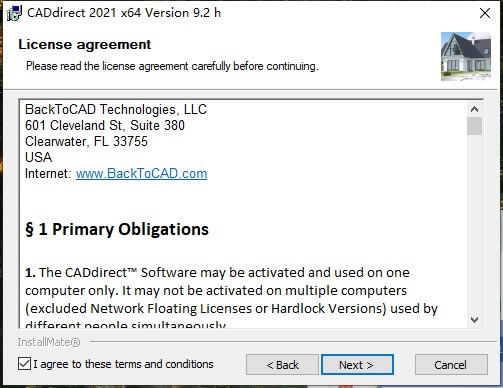Click the '601 Cleveland St, Suite 380' line
Screen dimensions: 503x388
coord(105,125)
